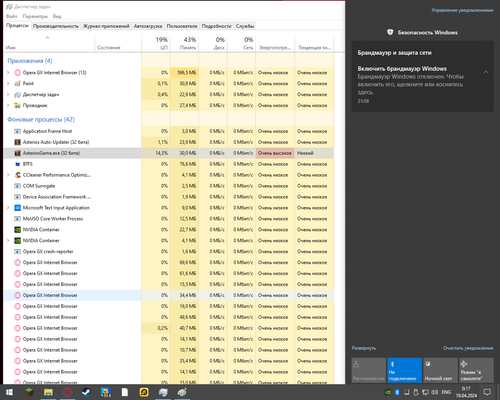The height and width of the screenshot is (400, 500).
Task: Expand the Диспетчер задач process row
Action: (x=8, y=94)
